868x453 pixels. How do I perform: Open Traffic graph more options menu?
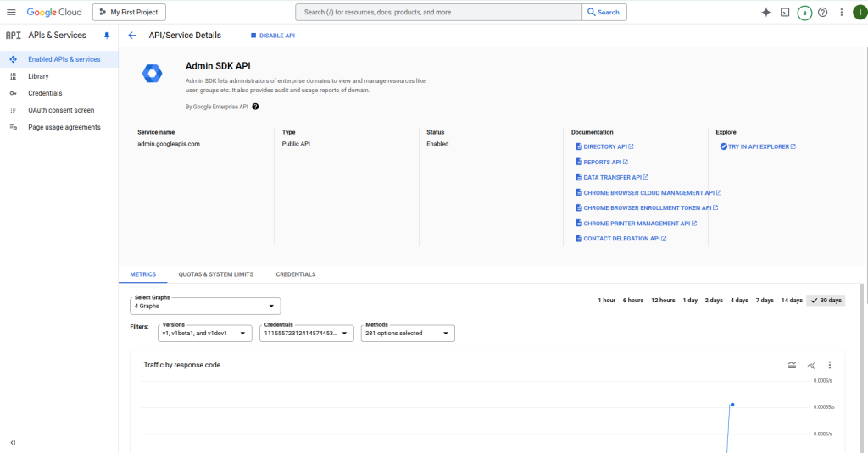830,365
